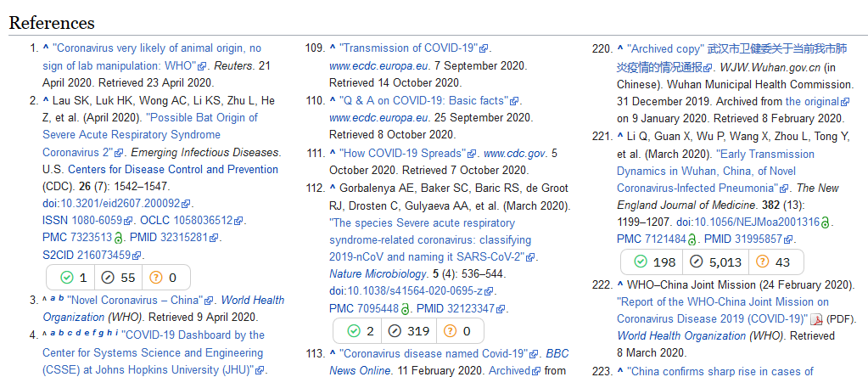Click back-link 'i' of reference 4
The height and width of the screenshot is (377, 868).
pos(116,333)
